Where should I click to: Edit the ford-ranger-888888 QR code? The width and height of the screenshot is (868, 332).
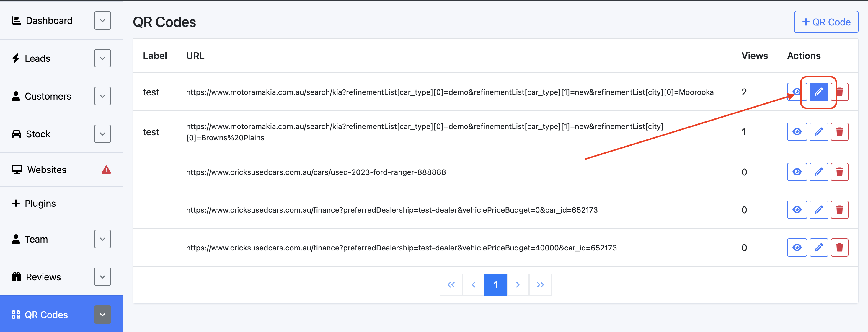[818, 172]
